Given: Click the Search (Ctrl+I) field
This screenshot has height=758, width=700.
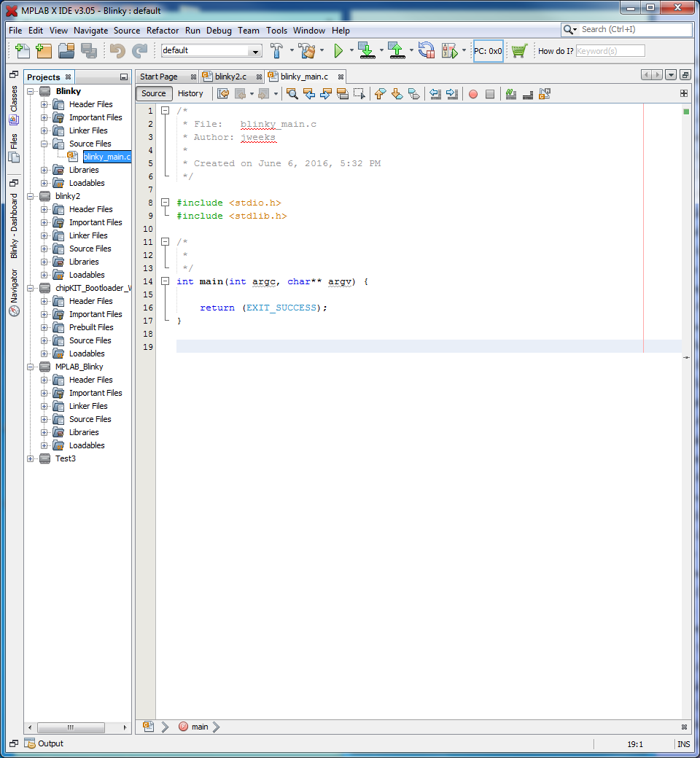Looking at the screenshot, I should (x=636, y=29).
